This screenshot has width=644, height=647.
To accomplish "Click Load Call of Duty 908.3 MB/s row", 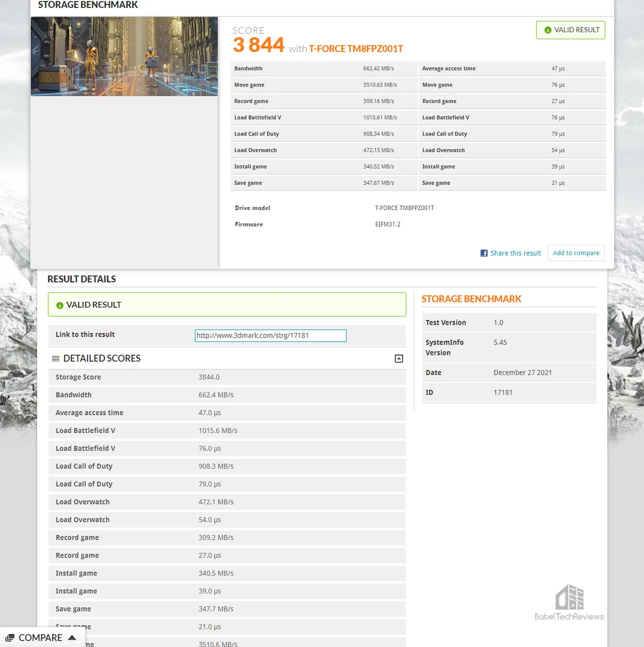I will coord(227,467).
